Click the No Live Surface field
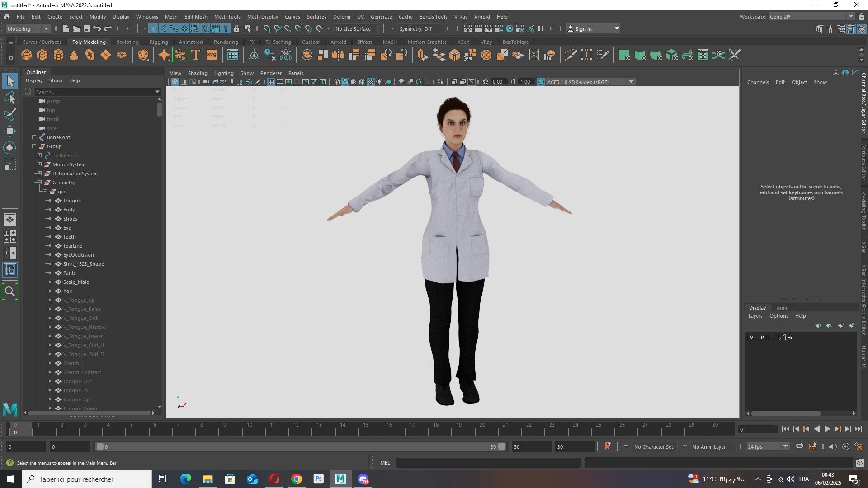868x488 pixels. pos(356,28)
